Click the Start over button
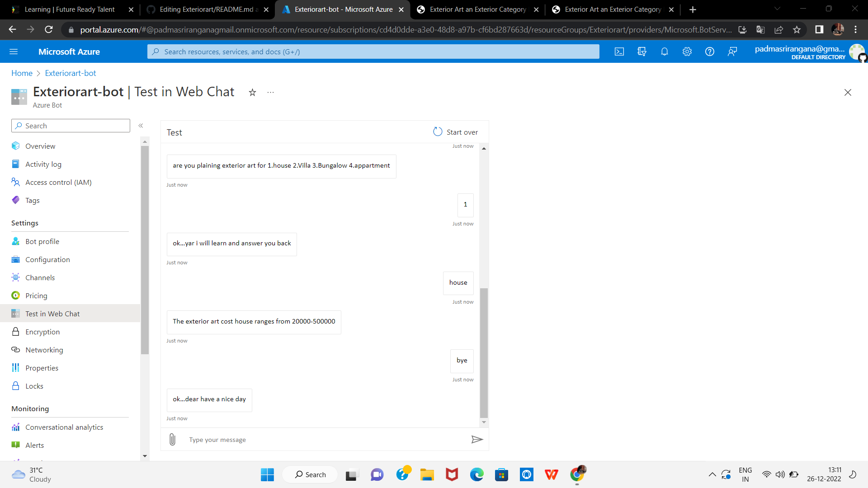This screenshot has width=868, height=488. point(456,132)
